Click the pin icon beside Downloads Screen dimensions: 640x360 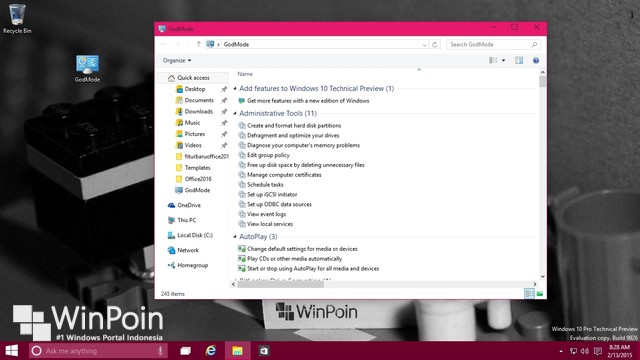pyautogui.click(x=224, y=111)
